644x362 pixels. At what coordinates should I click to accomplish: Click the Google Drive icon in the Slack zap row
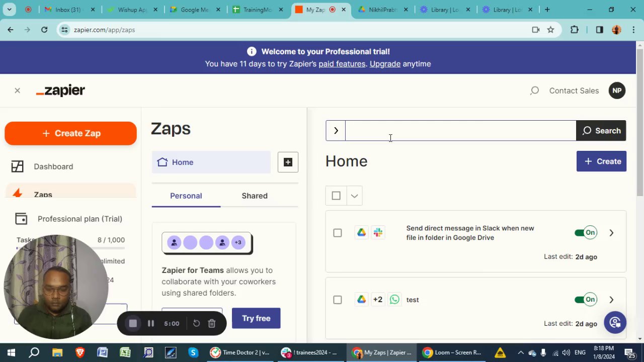click(361, 232)
